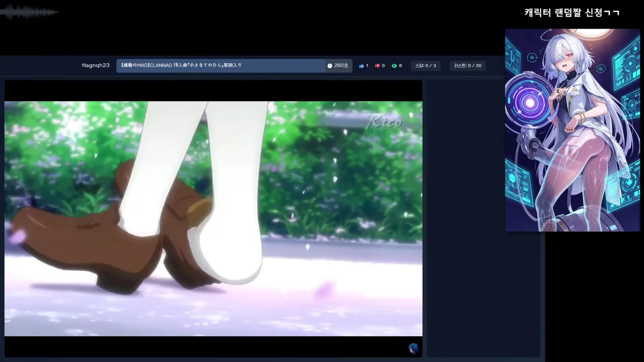Click the small globe icon below the video
This screenshot has height=362, width=644.
[413, 348]
